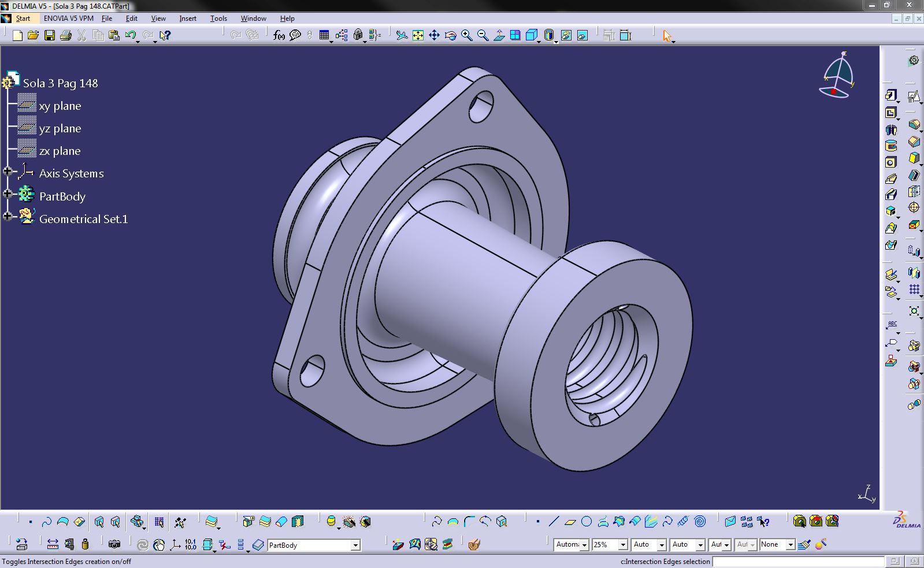Open the camera Capture tool
The height and width of the screenshot is (568, 924).
[114, 544]
